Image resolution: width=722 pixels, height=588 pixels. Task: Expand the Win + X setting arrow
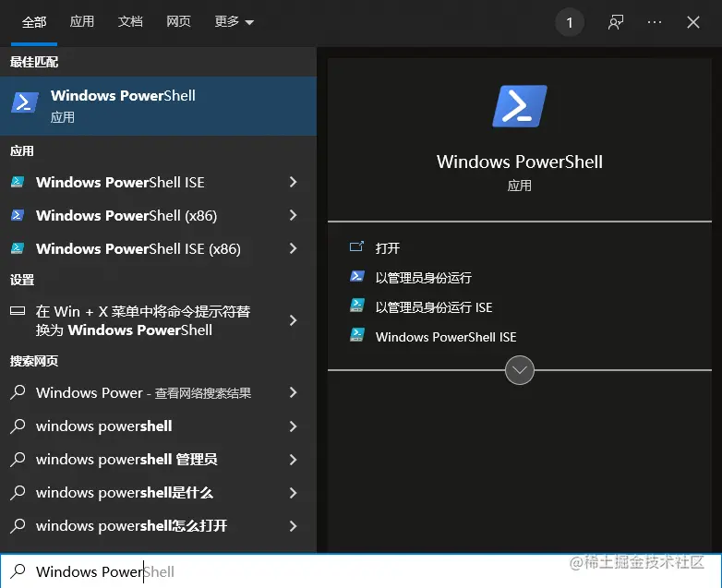click(x=293, y=320)
